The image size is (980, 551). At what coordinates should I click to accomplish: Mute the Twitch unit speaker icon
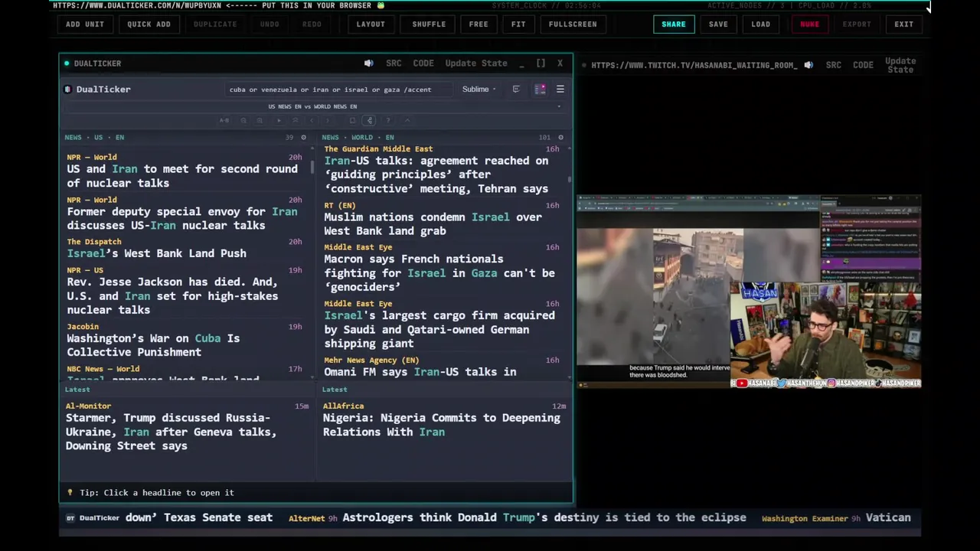coord(808,65)
